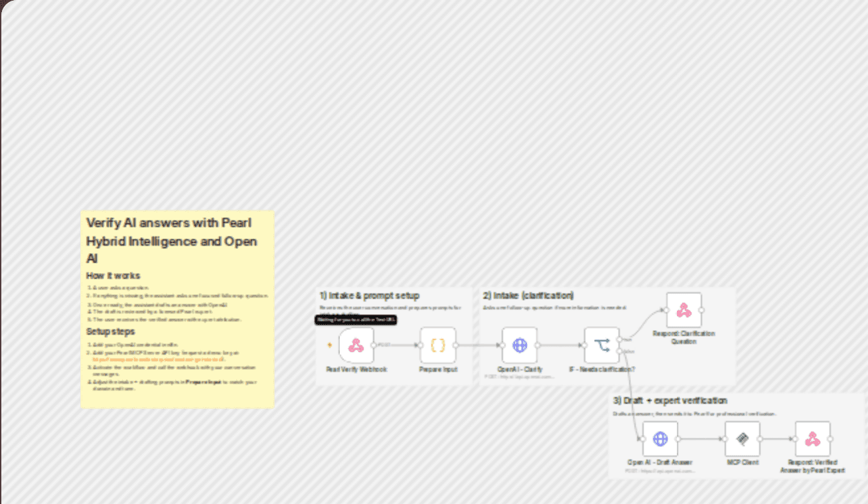Click the black waiting-for-test-URL tooltip
The width and height of the screenshot is (868, 504).
(x=356, y=320)
